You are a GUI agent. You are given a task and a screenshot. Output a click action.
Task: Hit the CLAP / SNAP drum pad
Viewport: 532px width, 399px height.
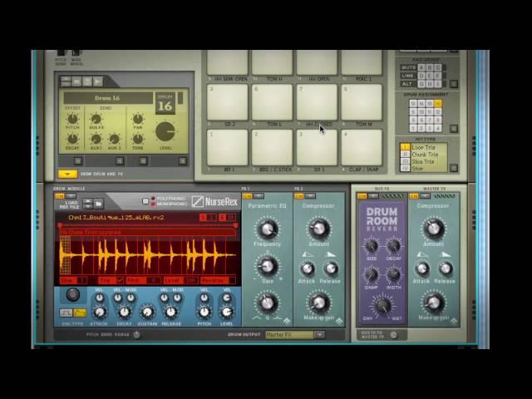pos(362,147)
